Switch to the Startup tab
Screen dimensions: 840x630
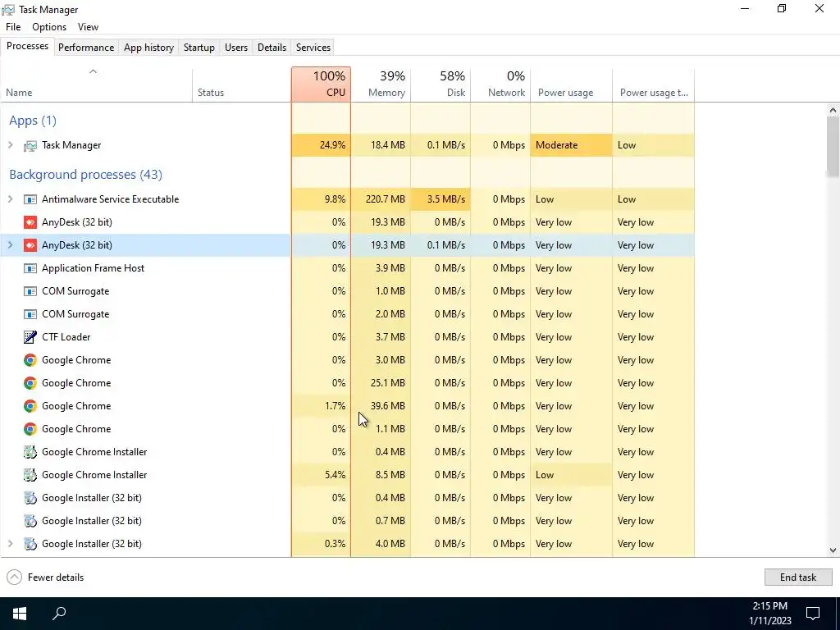coord(199,47)
